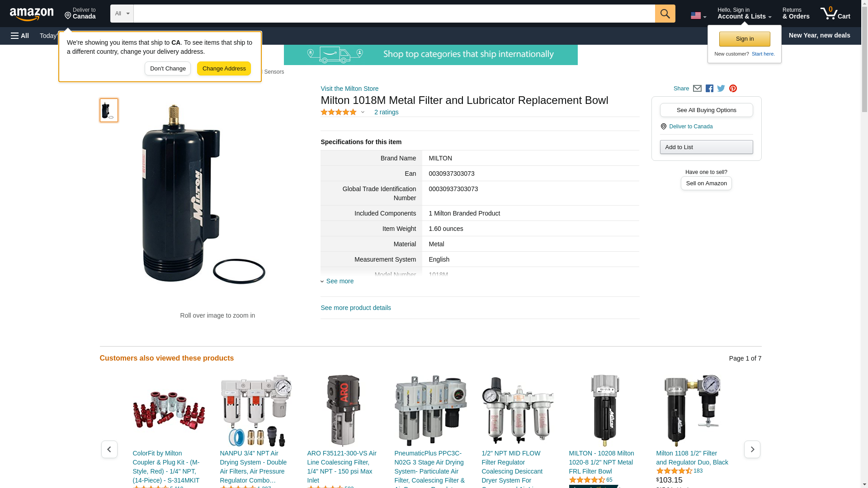Expand specifications with See more
Screen dimensions: 868x488
pos(340,281)
